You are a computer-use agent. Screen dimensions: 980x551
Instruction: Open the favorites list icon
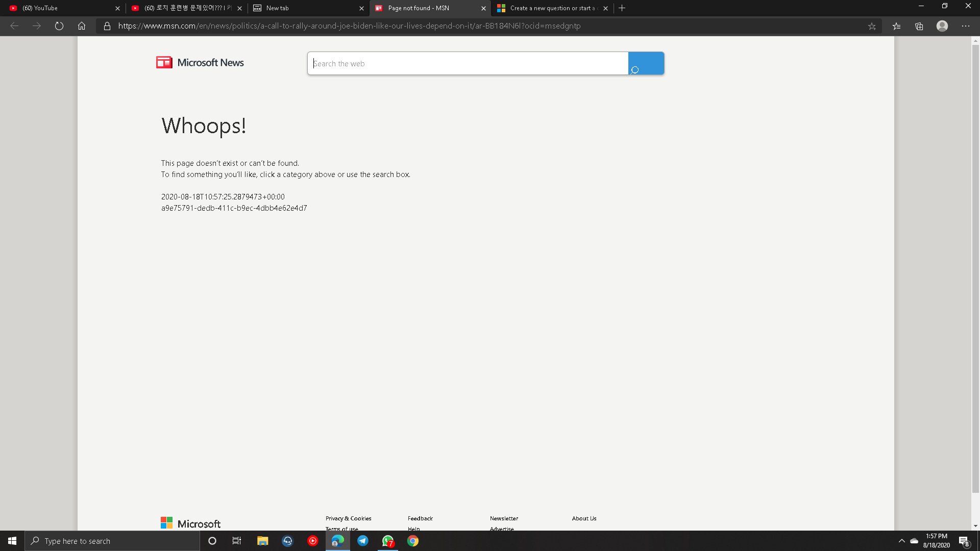point(896,26)
